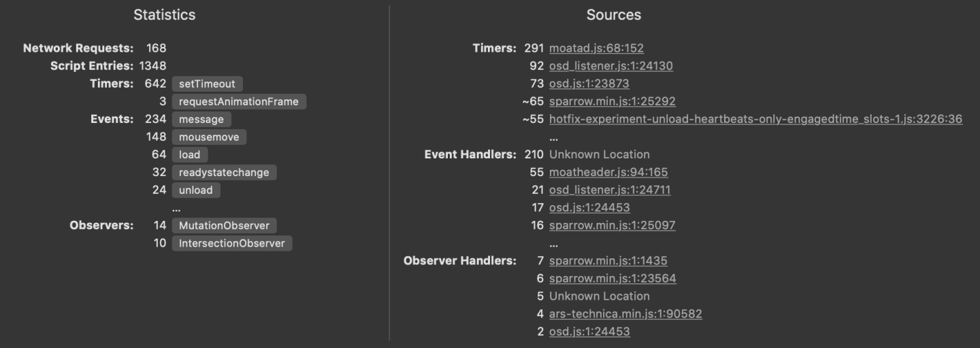
Task: Select the unload event tag
Action: (195, 190)
